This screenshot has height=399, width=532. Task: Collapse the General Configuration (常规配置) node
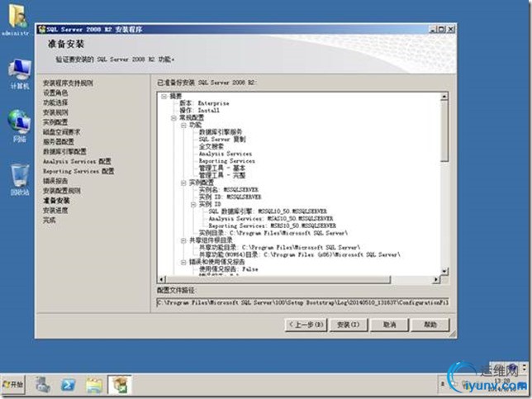coord(173,118)
